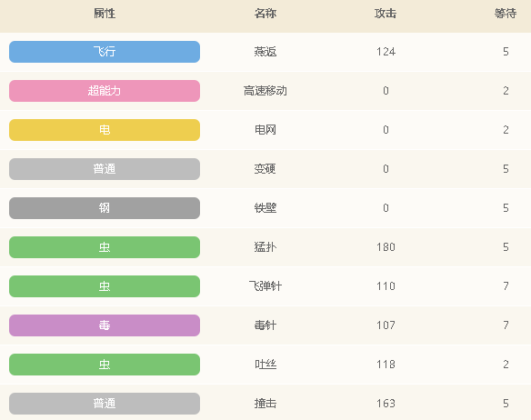The image size is (531, 420).
Task: Click the yellow 电 type badge
Action: (x=105, y=130)
